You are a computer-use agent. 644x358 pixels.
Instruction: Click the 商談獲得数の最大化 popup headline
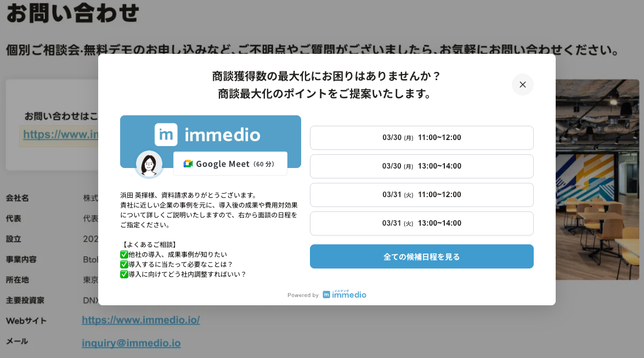[326, 76]
